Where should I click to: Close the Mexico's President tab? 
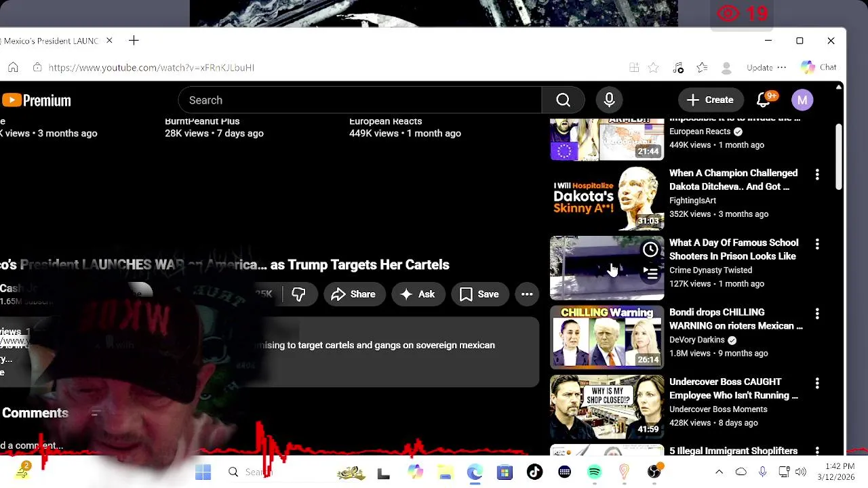click(x=109, y=41)
